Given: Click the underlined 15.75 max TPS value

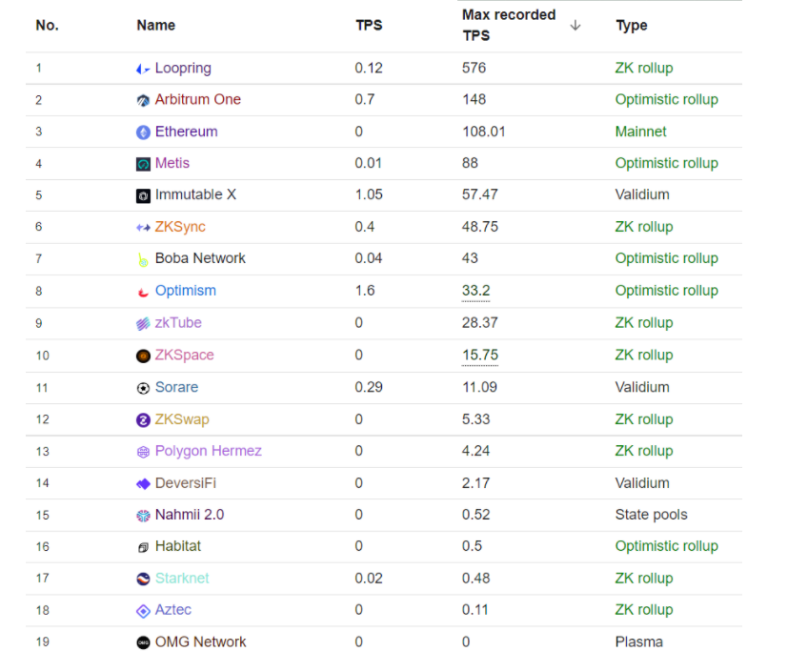Looking at the screenshot, I should pyautogui.click(x=480, y=356).
